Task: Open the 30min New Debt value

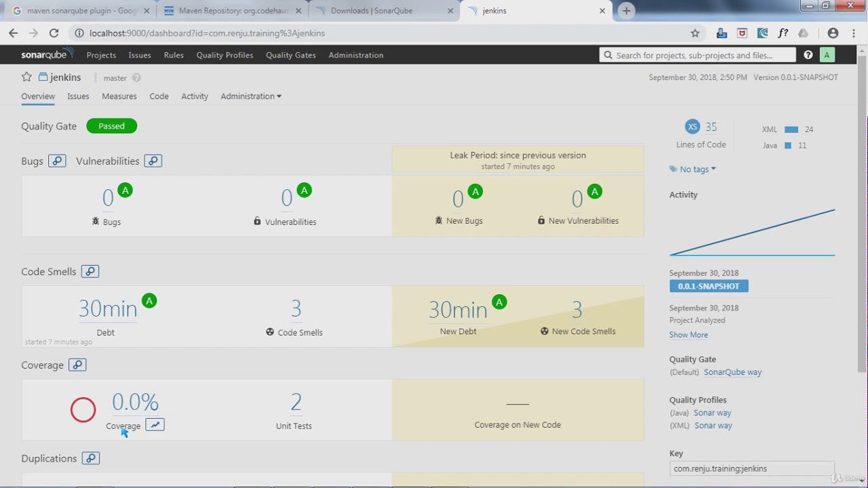Action: click(458, 310)
